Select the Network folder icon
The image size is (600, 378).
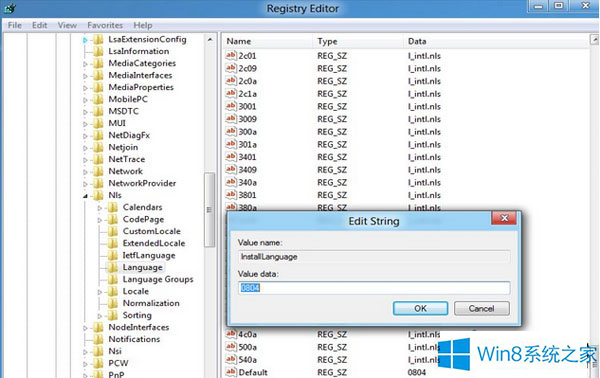coord(98,171)
